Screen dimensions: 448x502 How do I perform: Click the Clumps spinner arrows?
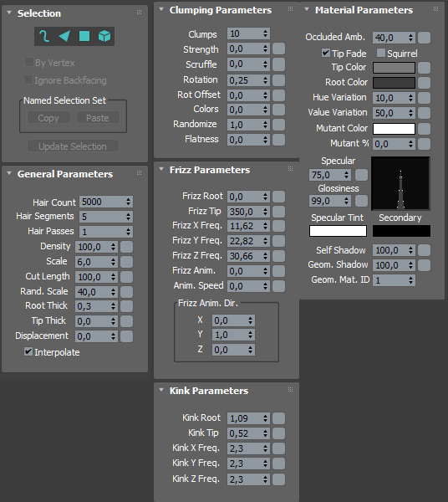point(266,33)
